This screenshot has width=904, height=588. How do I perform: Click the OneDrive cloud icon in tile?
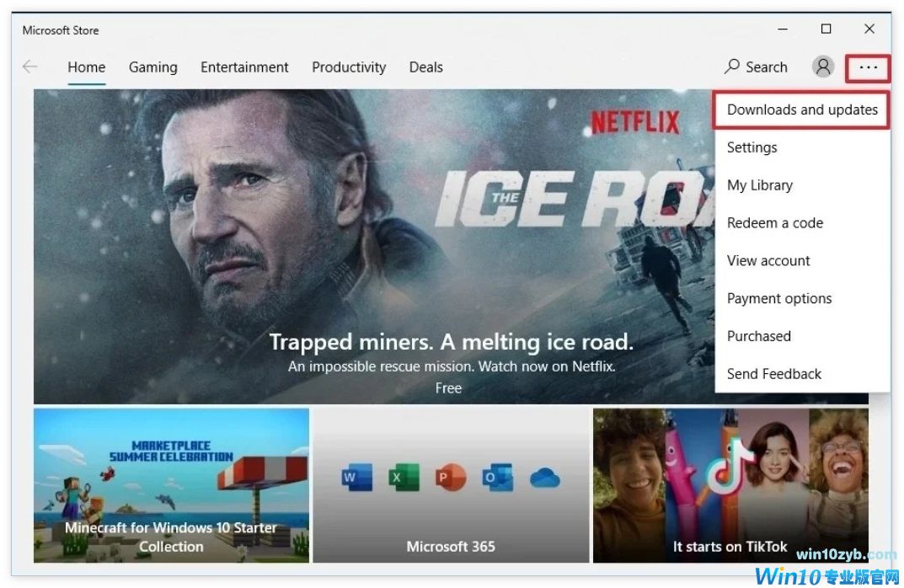545,478
